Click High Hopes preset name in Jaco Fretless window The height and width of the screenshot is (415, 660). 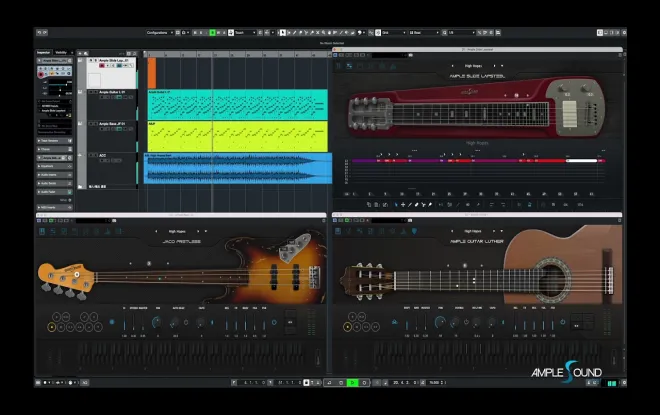[x=177, y=231]
